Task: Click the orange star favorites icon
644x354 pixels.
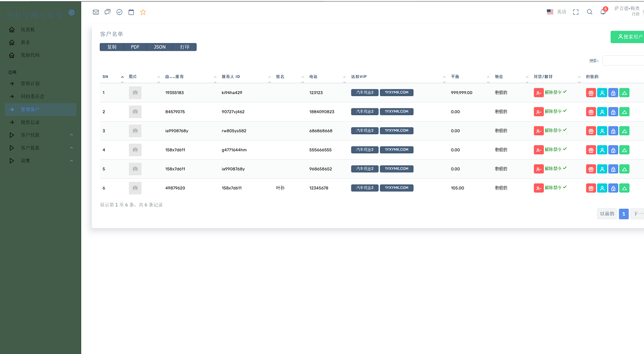Action: coord(143,12)
